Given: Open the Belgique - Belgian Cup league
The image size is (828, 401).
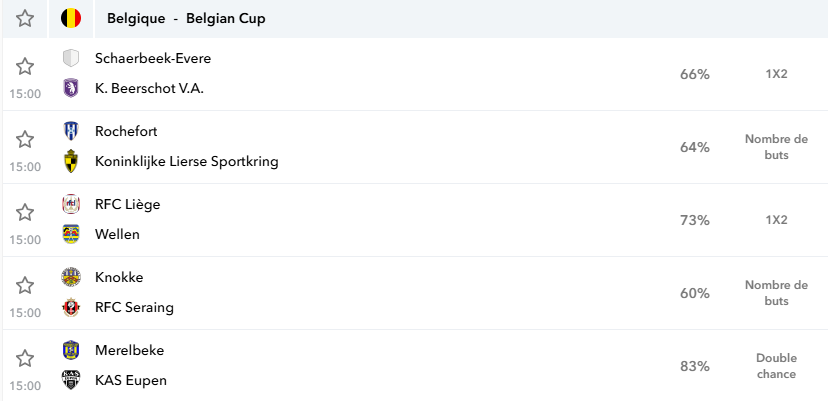Looking at the screenshot, I should [186, 18].
